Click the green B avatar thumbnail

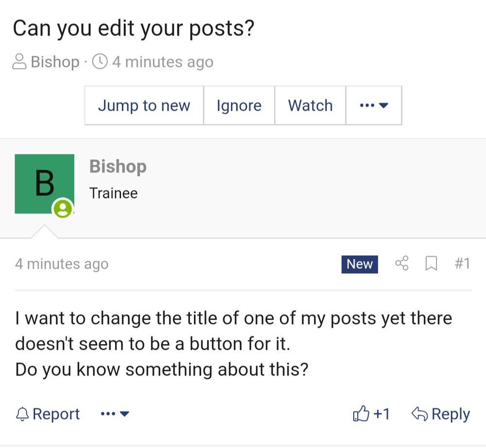[44, 184]
